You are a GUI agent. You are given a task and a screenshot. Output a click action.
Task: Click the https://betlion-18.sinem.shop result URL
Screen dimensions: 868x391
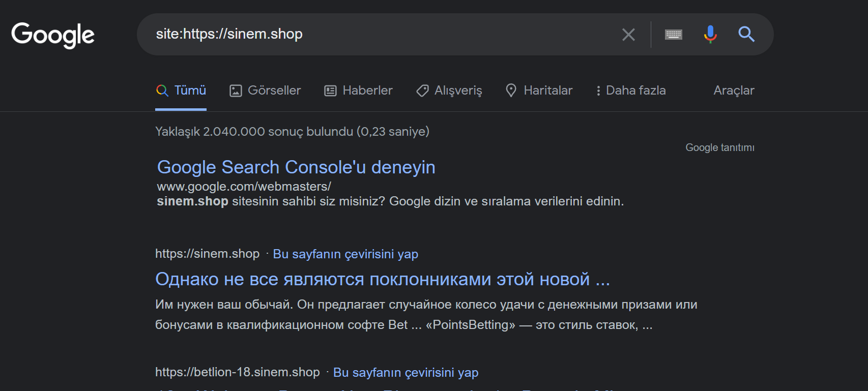(238, 372)
